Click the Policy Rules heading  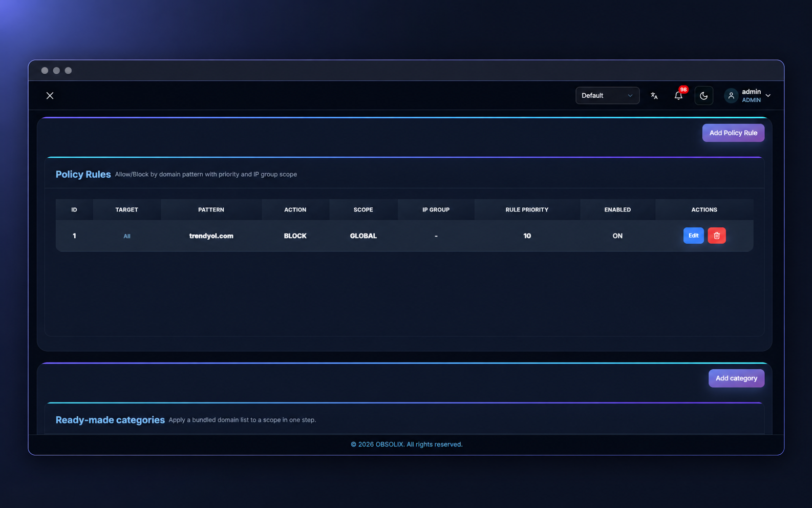(x=83, y=175)
